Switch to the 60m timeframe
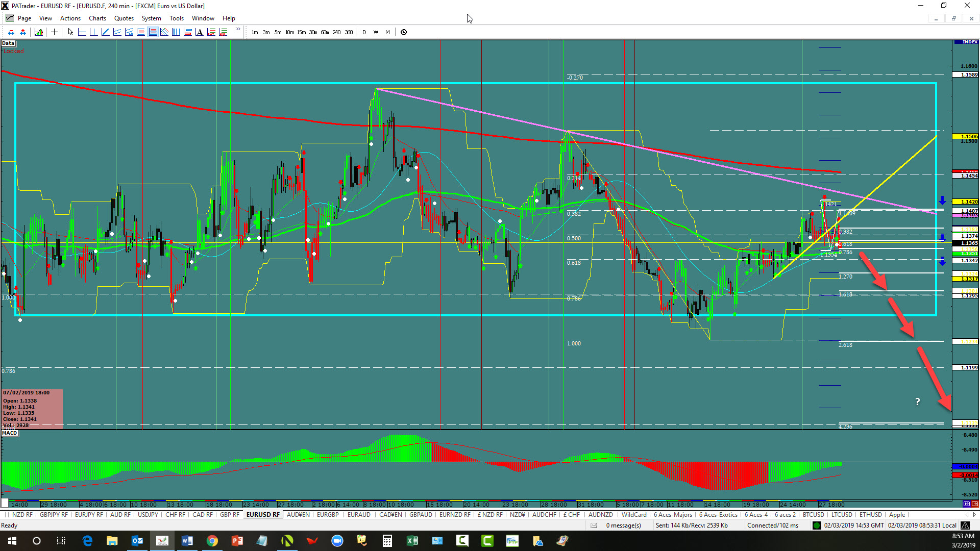This screenshot has height=551, width=980. tap(325, 32)
